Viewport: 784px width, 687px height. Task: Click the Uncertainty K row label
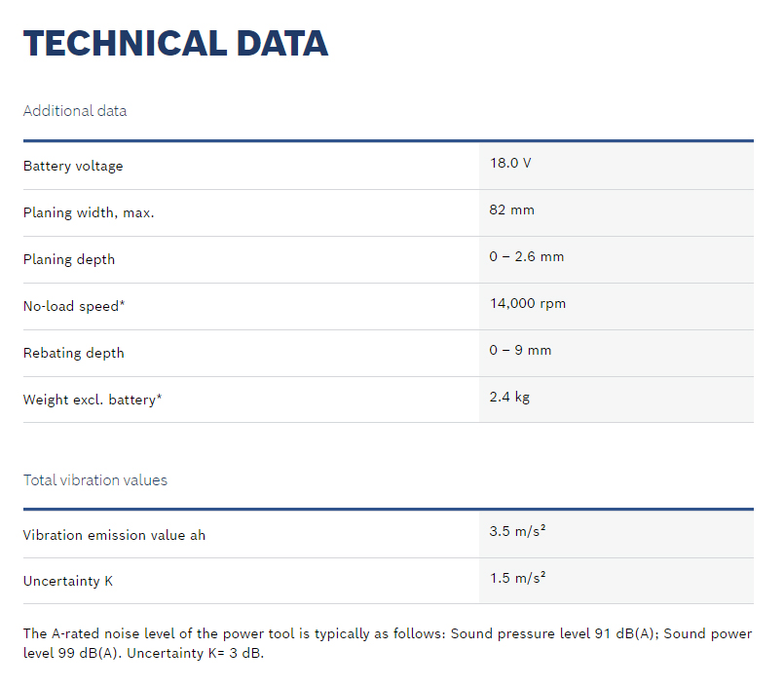click(68, 582)
